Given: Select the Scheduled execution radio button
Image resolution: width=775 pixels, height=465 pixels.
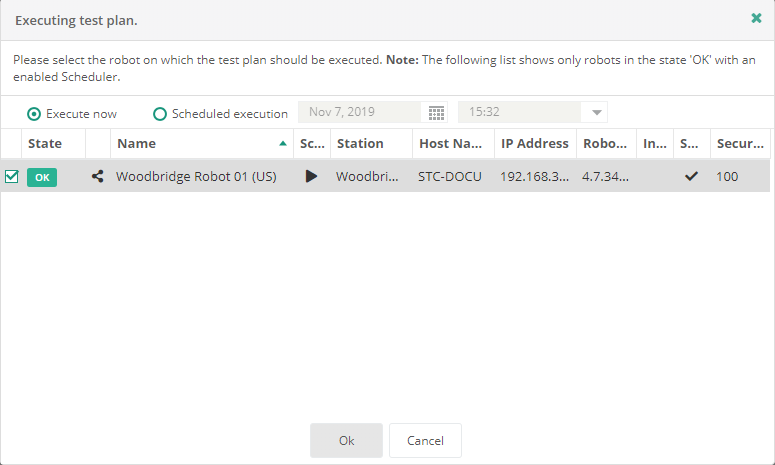Looking at the screenshot, I should 160,114.
